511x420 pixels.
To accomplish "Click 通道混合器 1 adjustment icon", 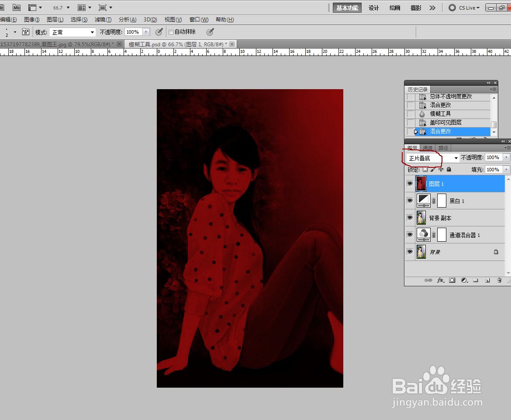I will pyautogui.click(x=423, y=235).
